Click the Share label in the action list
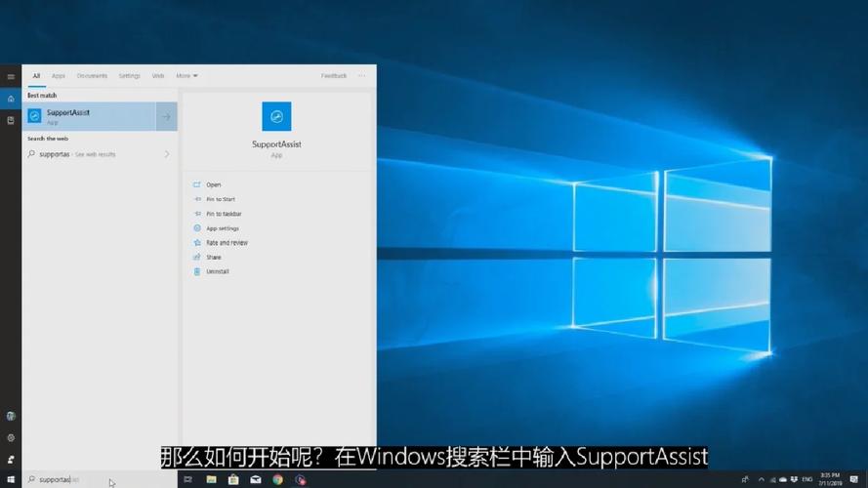The image size is (868, 488). click(214, 257)
